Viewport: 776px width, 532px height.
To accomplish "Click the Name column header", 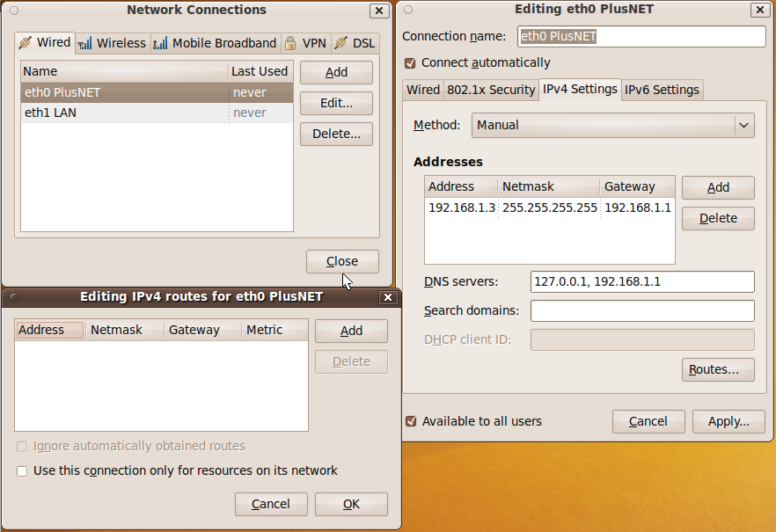I will click(124, 71).
